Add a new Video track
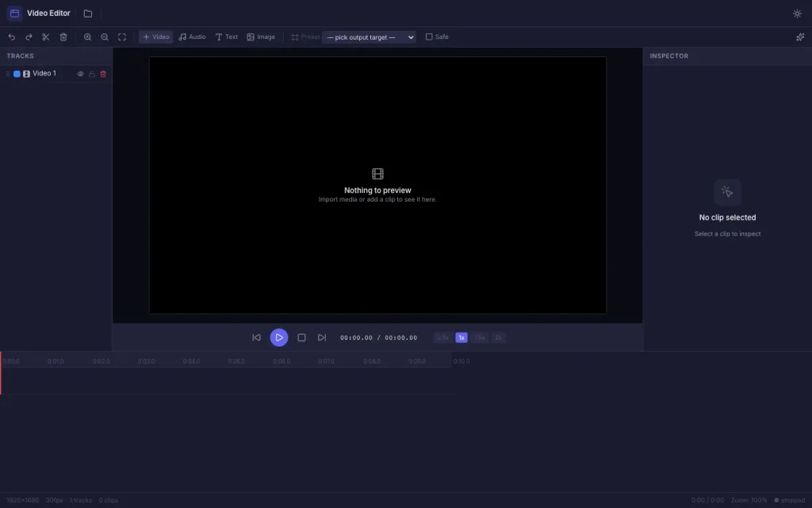The height and width of the screenshot is (508, 812). point(156,37)
